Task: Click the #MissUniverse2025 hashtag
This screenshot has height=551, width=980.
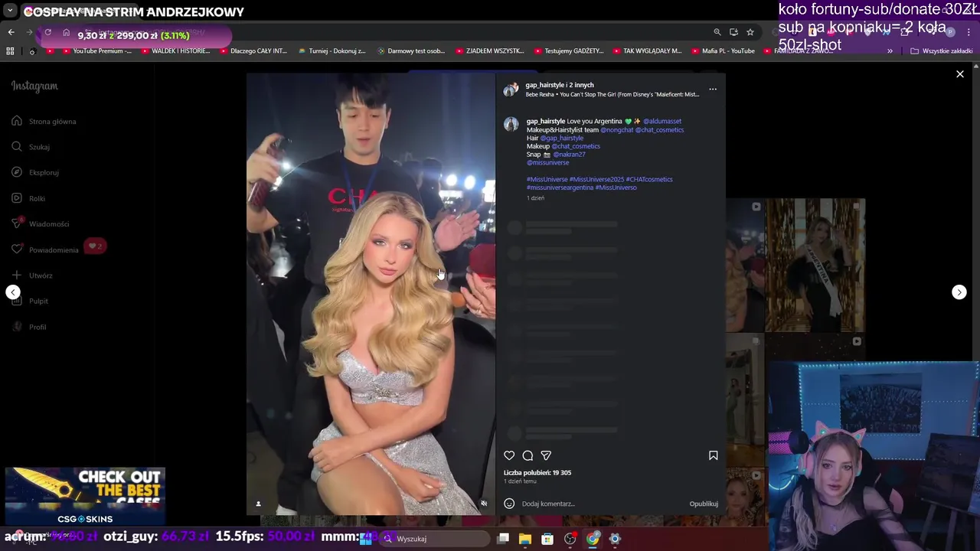Action: 596,179
